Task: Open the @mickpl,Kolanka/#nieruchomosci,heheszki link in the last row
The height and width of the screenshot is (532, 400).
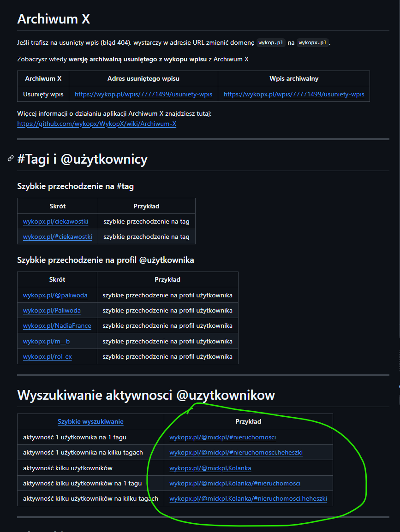Action: [248, 498]
